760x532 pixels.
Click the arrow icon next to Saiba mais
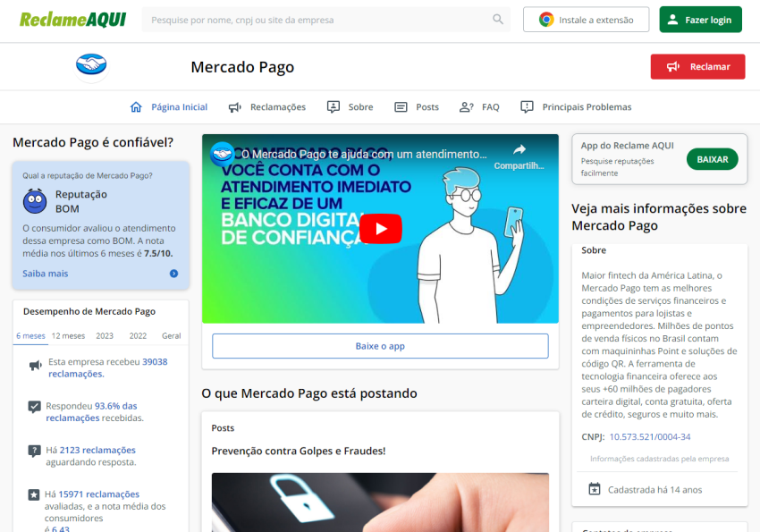(173, 274)
